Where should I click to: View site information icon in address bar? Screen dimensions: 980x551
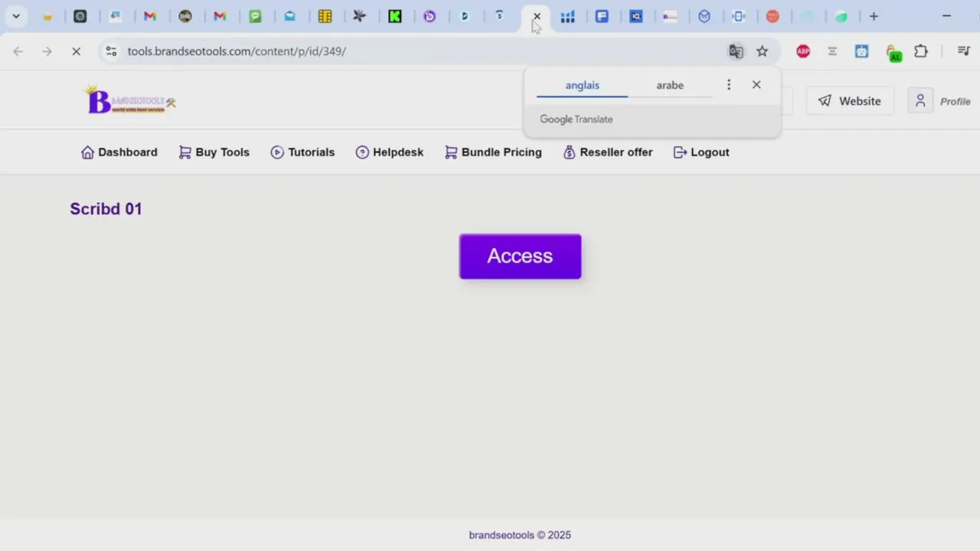click(111, 51)
